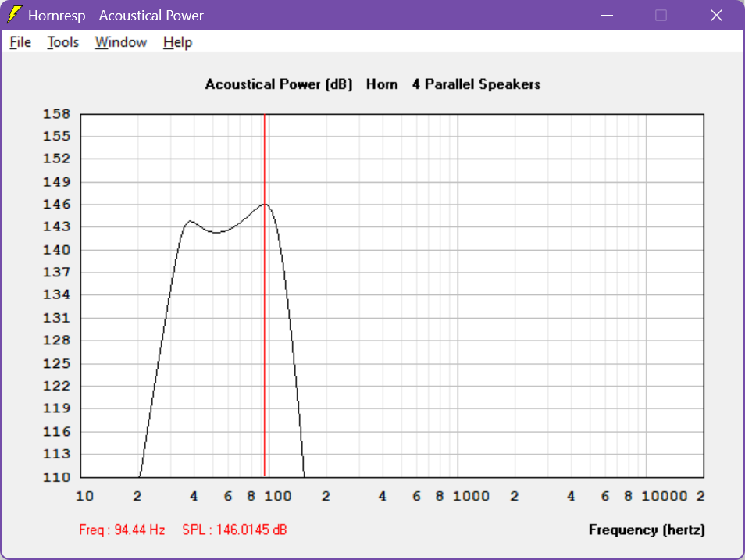Click the Hornresp lightning bolt title icon
The image size is (745, 560).
click(14, 15)
